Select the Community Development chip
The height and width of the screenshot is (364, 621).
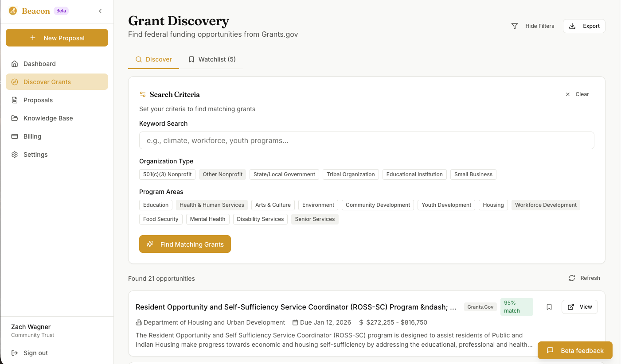[378, 205]
